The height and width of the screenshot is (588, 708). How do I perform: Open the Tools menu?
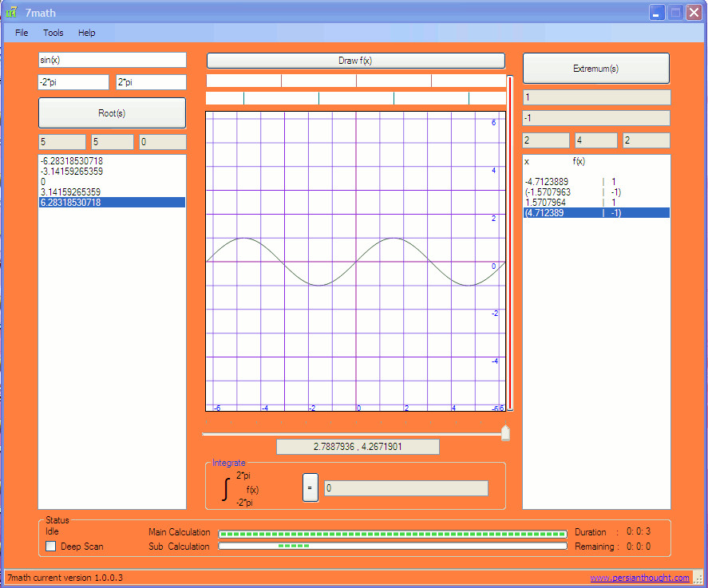point(53,33)
